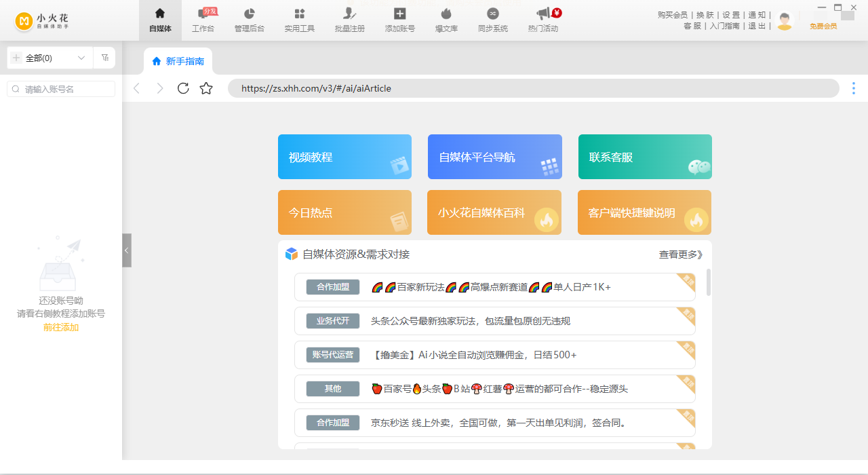Click the 业务代开 category tag
This screenshot has width=868, height=475.
click(x=333, y=321)
